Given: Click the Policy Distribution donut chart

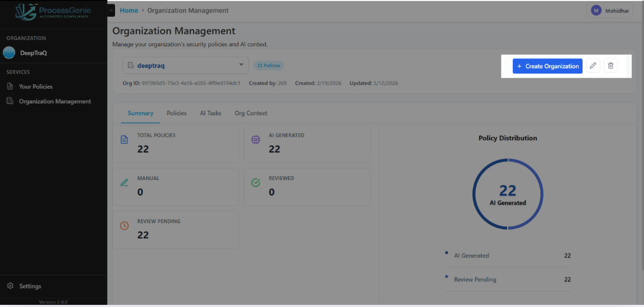Looking at the screenshot, I should click(507, 194).
